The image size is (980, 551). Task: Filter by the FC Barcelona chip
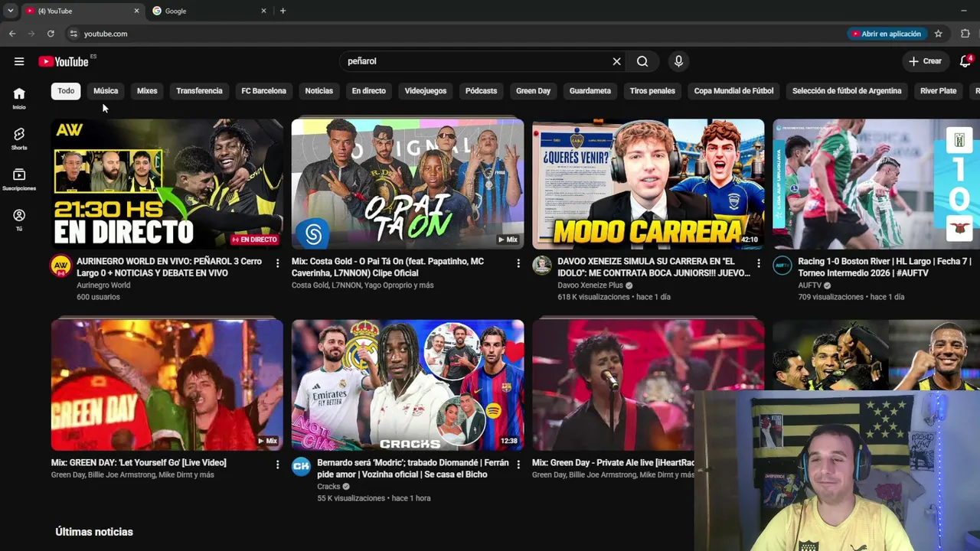[264, 91]
